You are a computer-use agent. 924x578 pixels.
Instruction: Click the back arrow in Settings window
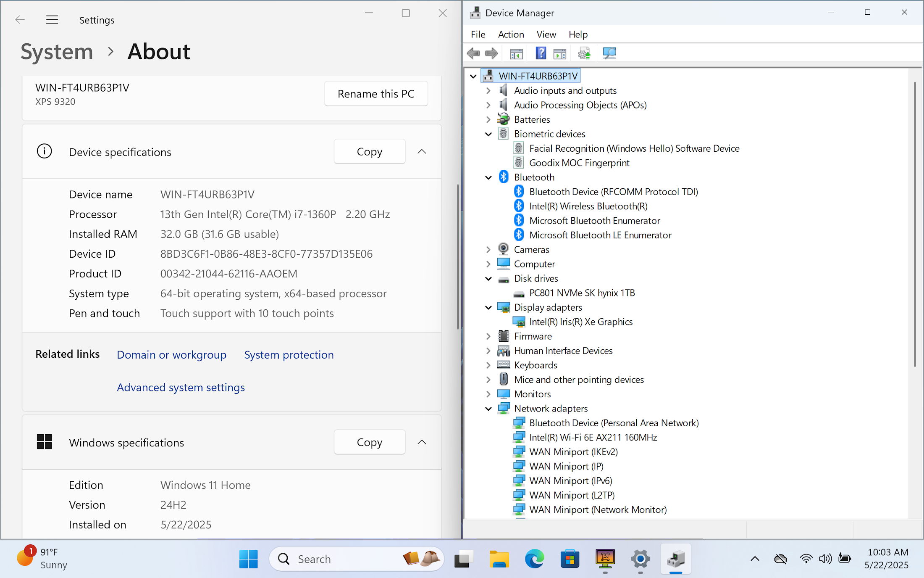[x=20, y=20]
